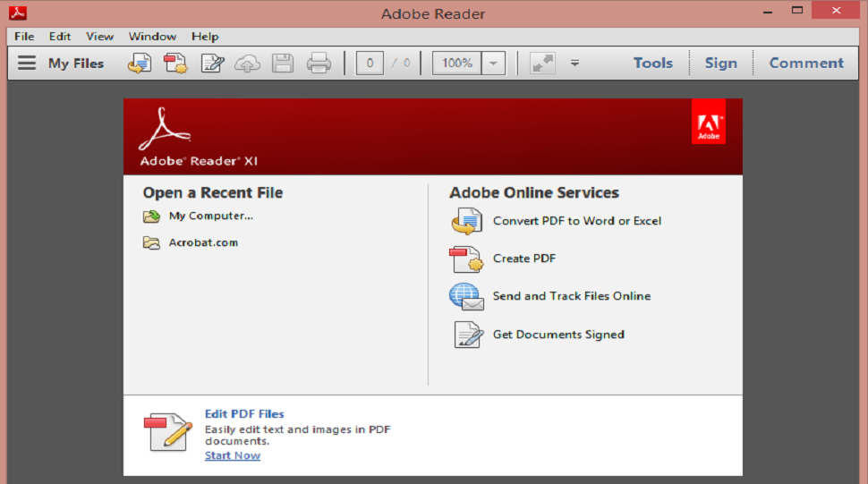Click the Create PDF service link
The height and width of the screenshot is (484, 868).
point(524,259)
